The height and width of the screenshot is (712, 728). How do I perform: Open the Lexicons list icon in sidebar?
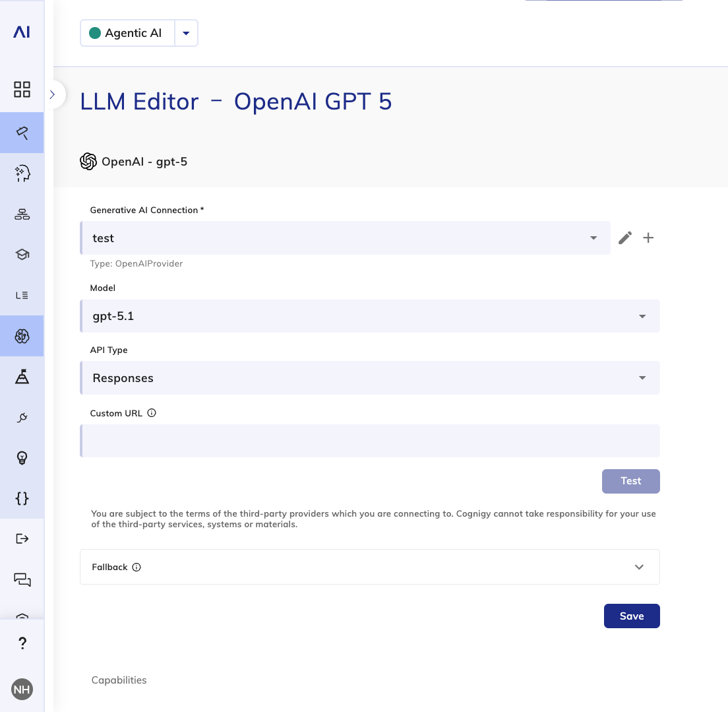click(x=22, y=295)
